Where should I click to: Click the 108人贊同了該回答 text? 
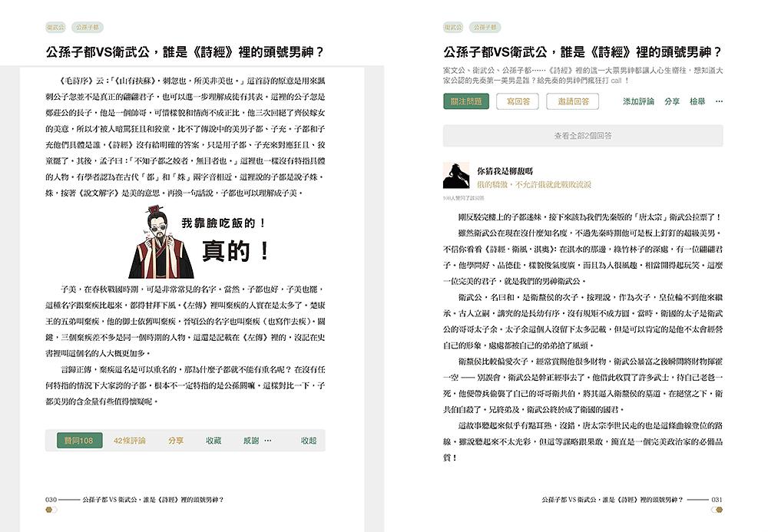(x=463, y=198)
